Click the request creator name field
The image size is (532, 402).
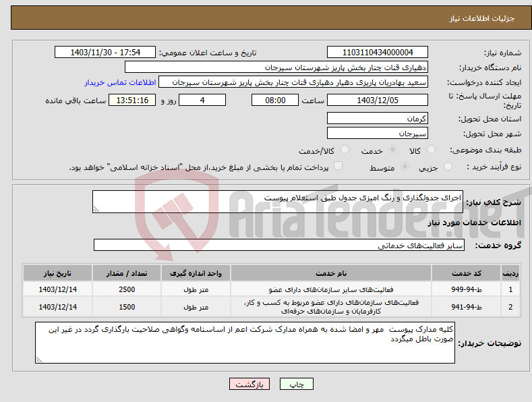click(x=293, y=82)
